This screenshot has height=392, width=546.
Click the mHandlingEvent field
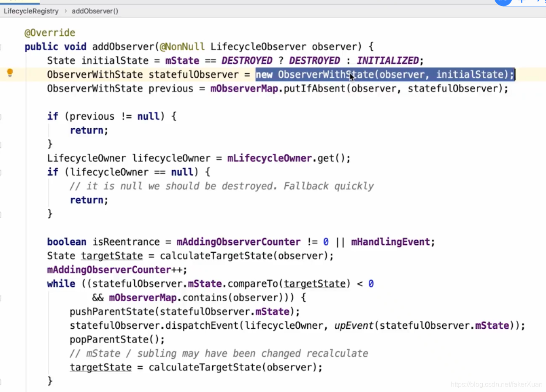pos(390,242)
